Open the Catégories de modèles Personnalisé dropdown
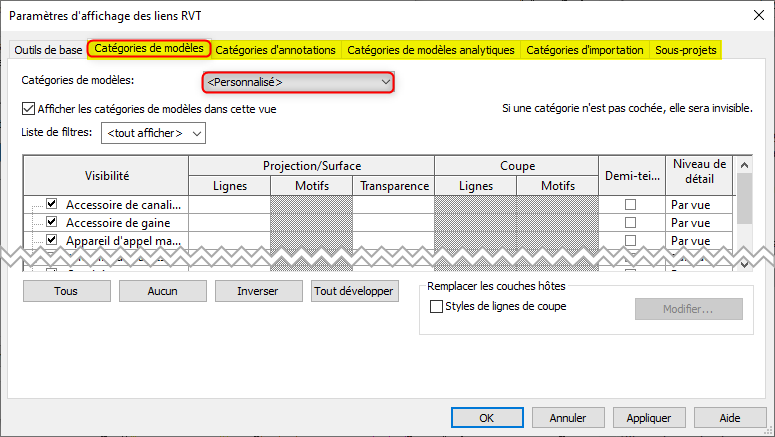 click(298, 82)
